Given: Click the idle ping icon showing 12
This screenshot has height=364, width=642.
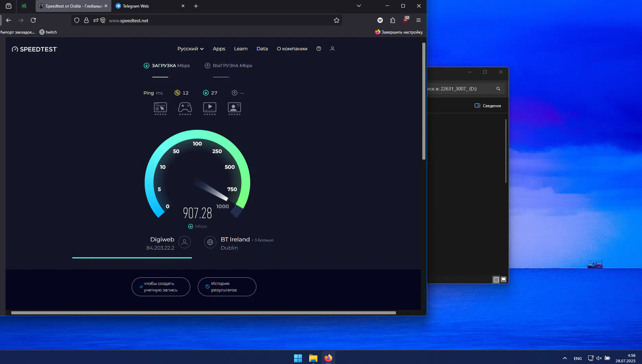Looking at the screenshot, I should (x=177, y=93).
